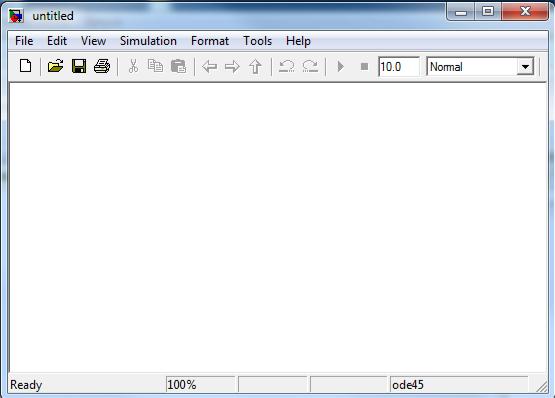Click the simulation stop time field 10.0

399,67
